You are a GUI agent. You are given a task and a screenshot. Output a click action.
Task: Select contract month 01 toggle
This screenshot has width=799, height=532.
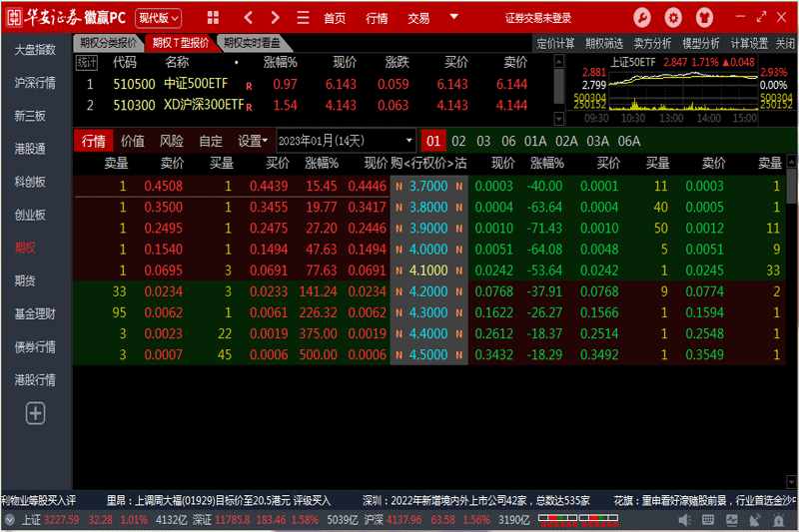[433, 141]
